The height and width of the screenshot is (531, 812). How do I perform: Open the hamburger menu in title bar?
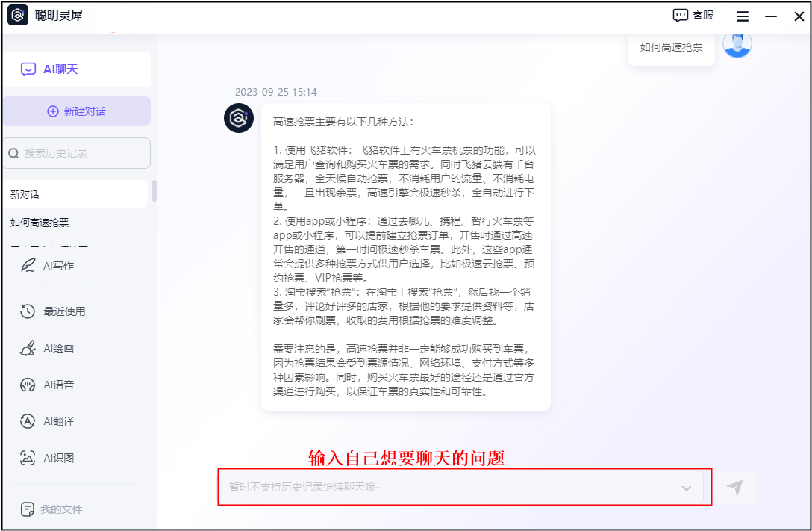point(742,16)
